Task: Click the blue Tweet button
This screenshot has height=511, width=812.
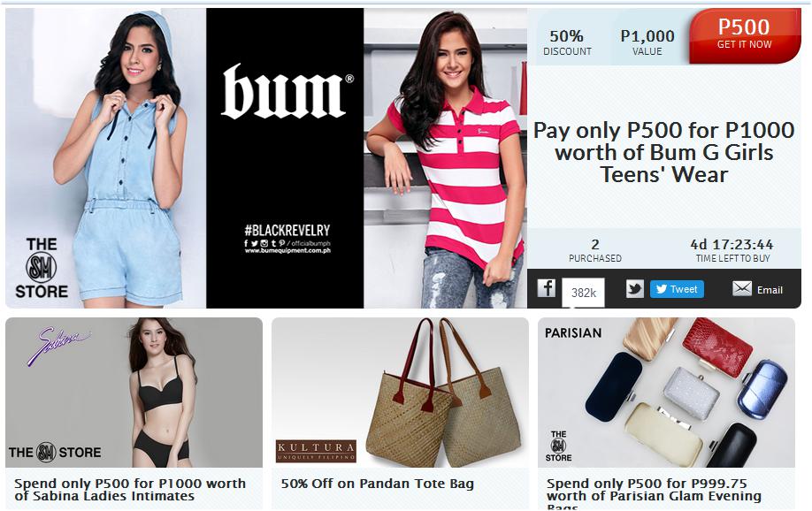Action: (677, 289)
